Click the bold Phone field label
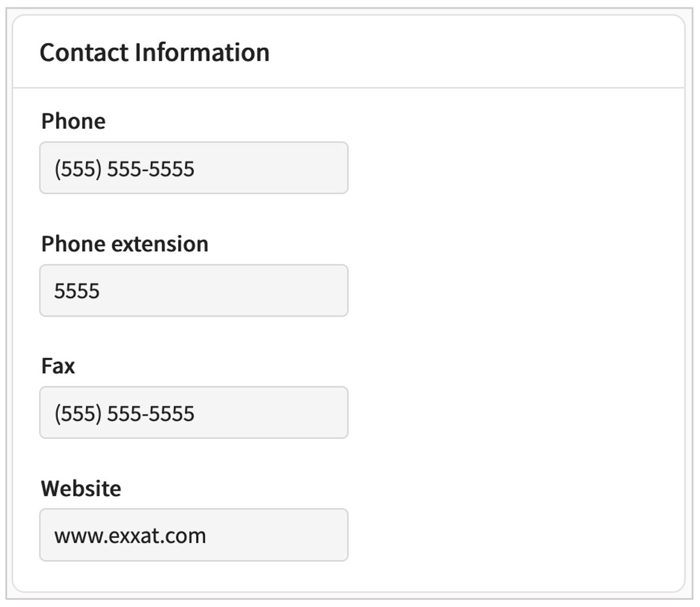Screen dimensions: 700x607 point(73,121)
